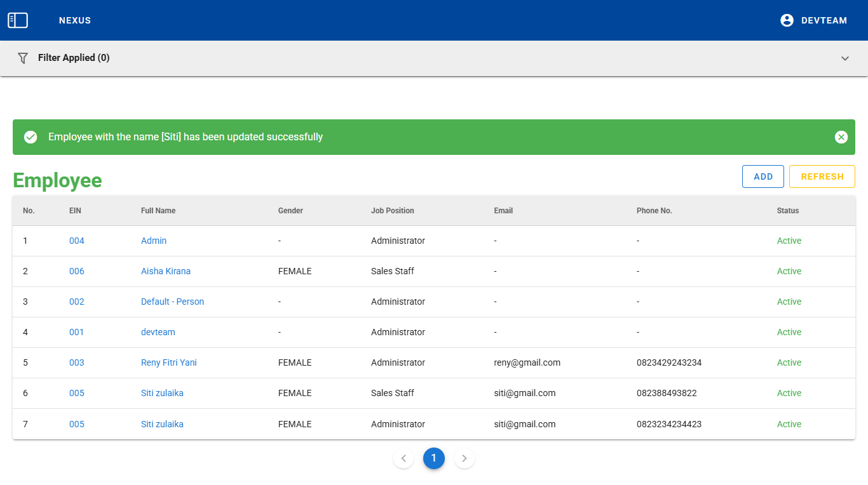Click EIN 004 link
This screenshot has width=868, height=485.
pyautogui.click(x=76, y=241)
